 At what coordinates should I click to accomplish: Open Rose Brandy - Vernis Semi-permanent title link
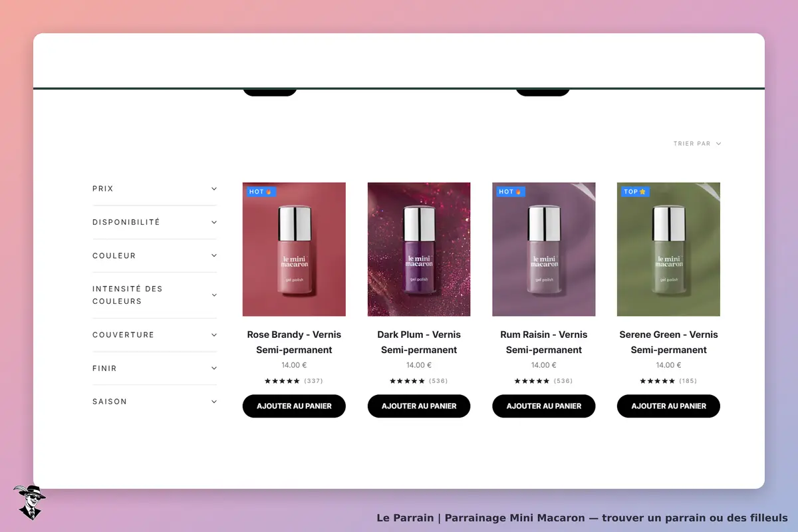[294, 342]
